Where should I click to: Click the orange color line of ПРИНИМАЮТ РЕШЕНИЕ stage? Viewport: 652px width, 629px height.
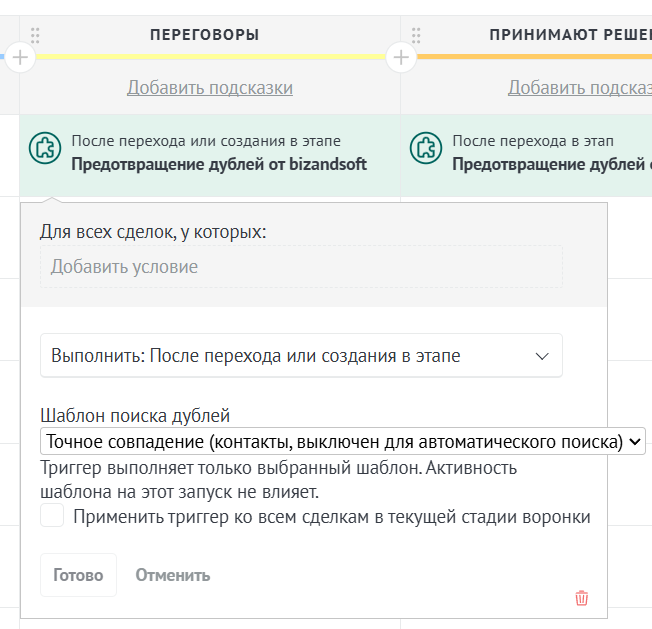pos(534,57)
